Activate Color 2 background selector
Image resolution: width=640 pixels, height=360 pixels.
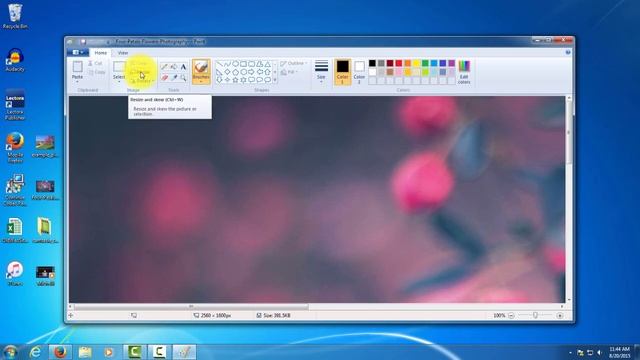tap(359, 72)
